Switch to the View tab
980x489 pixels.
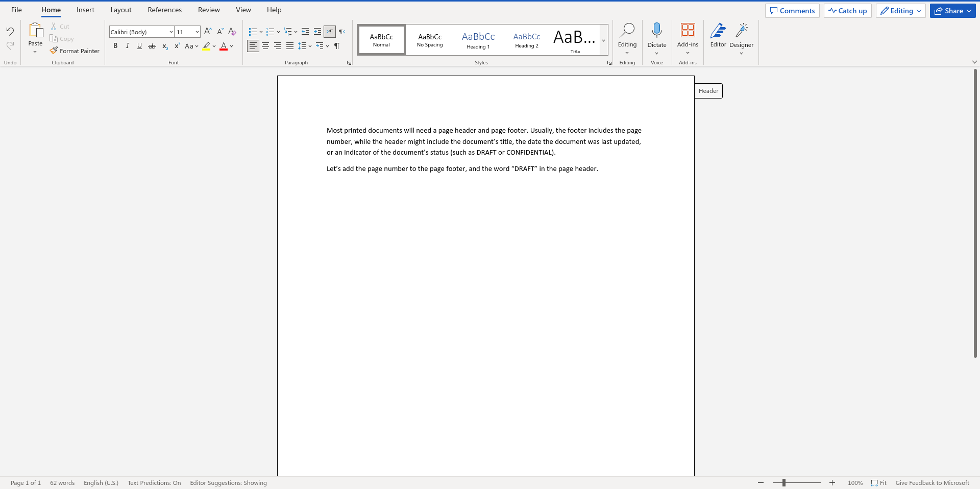(x=243, y=10)
